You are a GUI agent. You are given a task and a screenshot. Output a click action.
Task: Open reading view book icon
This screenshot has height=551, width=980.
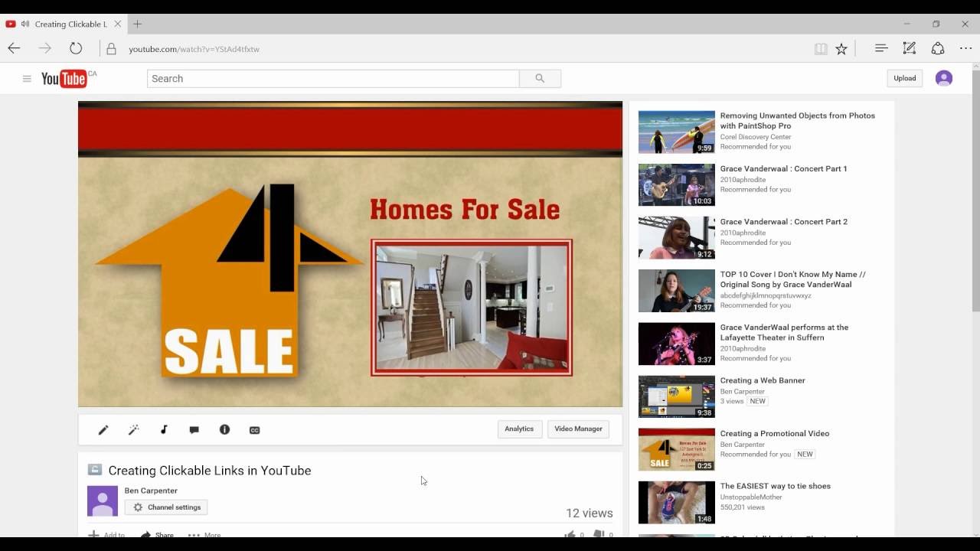[x=821, y=49]
